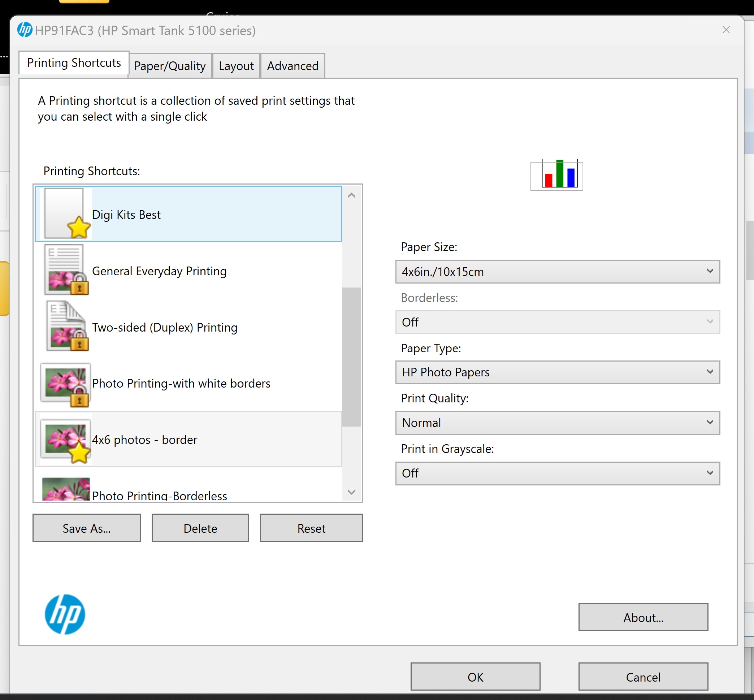Click the Cancel button
The width and height of the screenshot is (754, 700).
[x=643, y=677]
